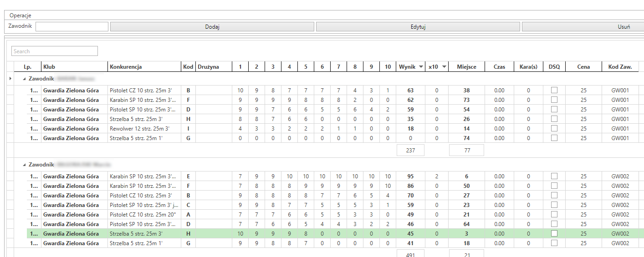Viewport: 644px width, 257px height.
Task: Tick DSQ checkbox in Rewolwer 12 strz. row
Action: click(x=554, y=128)
